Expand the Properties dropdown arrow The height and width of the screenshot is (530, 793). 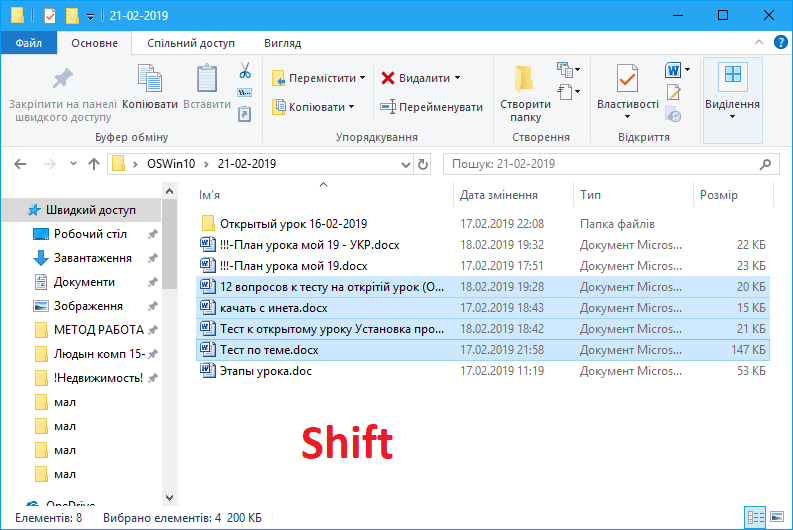point(627,117)
